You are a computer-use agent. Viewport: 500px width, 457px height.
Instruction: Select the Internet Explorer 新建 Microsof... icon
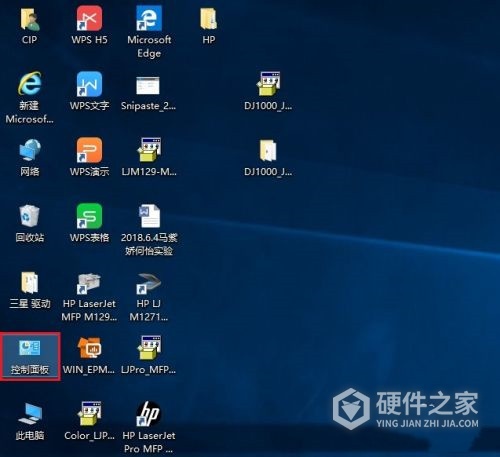coord(30,83)
